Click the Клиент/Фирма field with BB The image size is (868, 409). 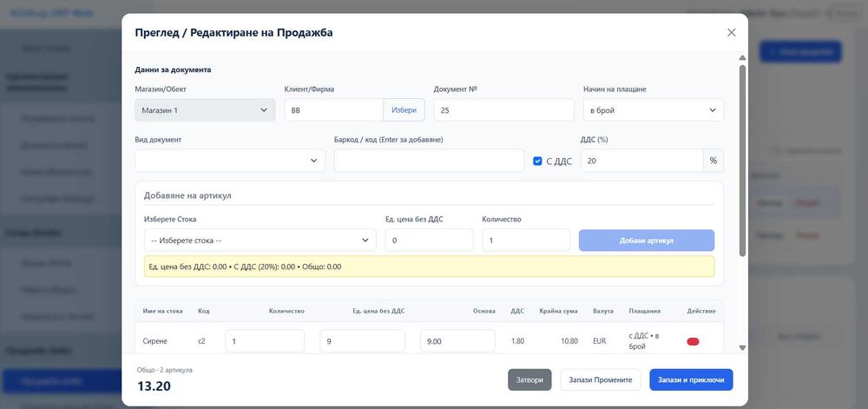[334, 110]
